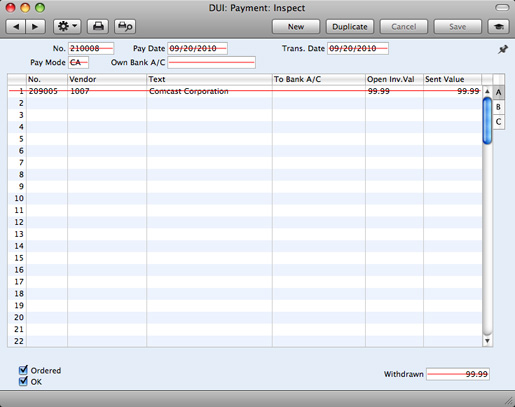
Task: Go to the next record arrow
Action: [35, 27]
